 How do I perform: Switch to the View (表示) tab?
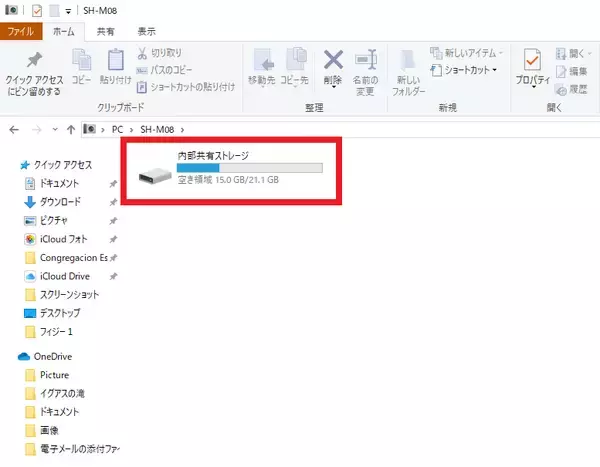point(147,31)
